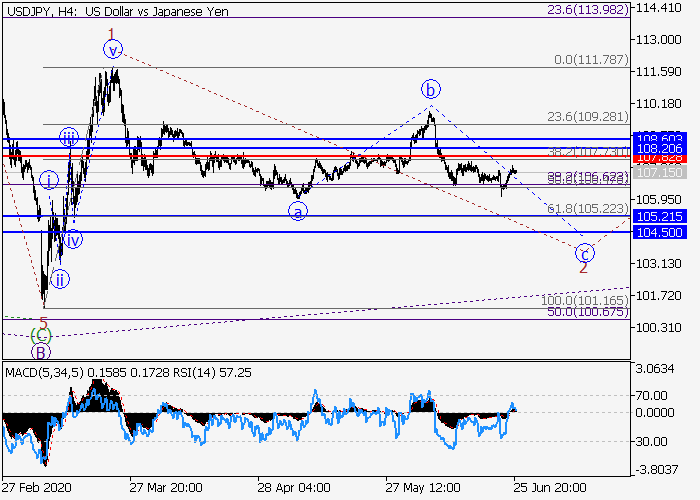Select the circled wave c label

point(585,251)
